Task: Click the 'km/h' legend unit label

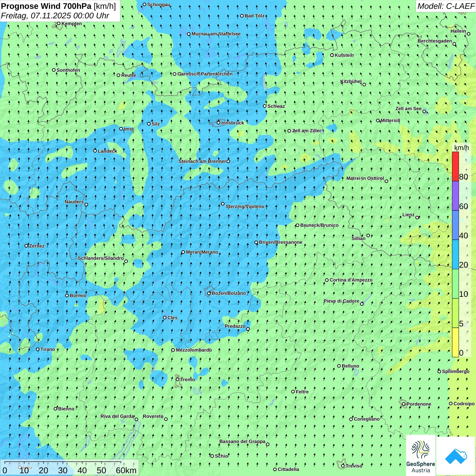Action: [x=461, y=148]
